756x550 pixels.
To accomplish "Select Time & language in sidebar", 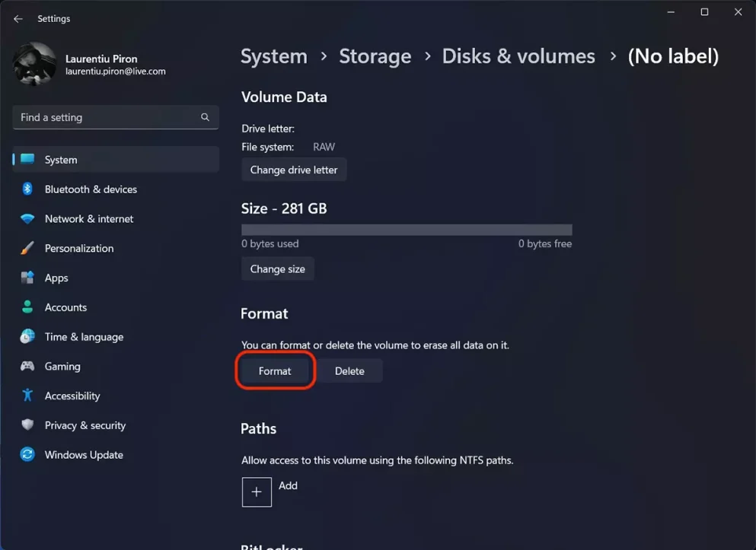I will tap(84, 337).
